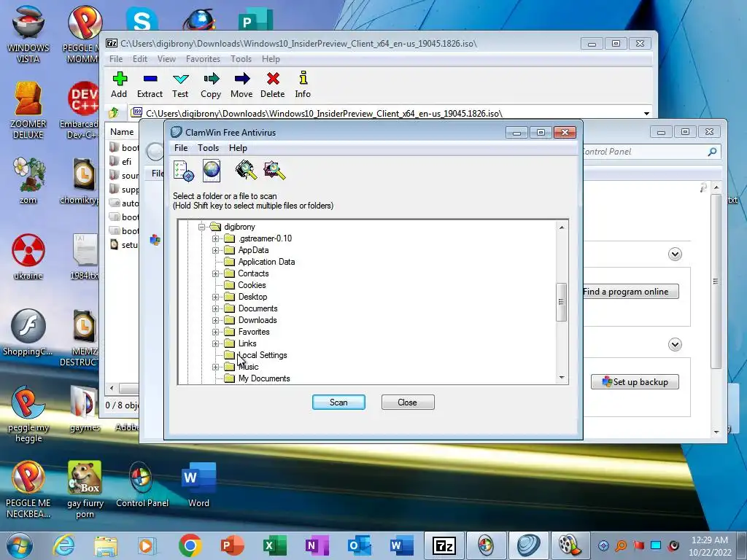Click the Info icon in 7-Zip
Viewport: 747px width, 560px height.
coord(303,78)
